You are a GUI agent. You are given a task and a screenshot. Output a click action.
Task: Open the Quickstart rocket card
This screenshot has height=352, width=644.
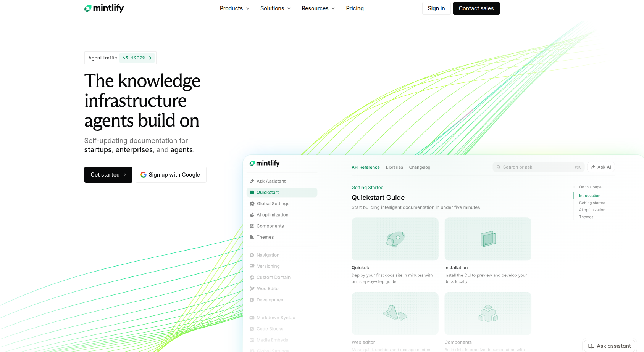[395, 239]
